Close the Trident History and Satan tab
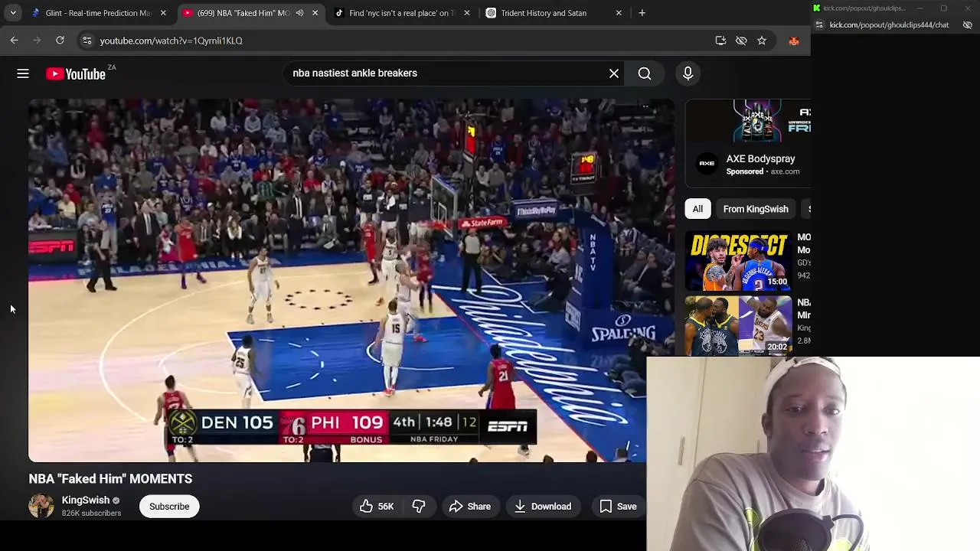This screenshot has height=551, width=980. [x=619, y=13]
